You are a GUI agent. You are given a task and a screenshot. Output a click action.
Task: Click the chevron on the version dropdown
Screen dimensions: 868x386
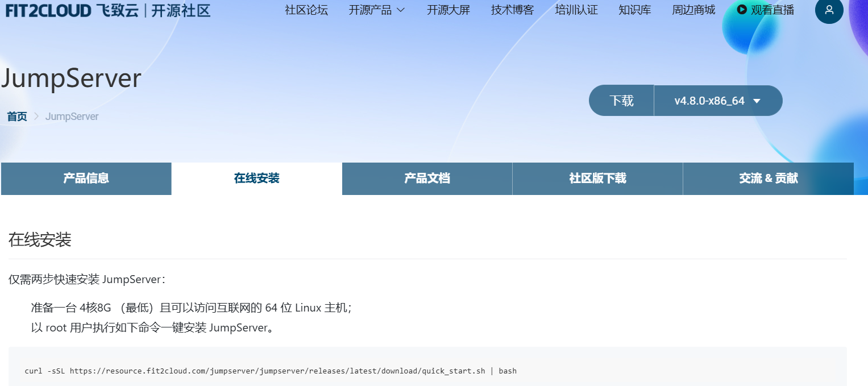757,100
